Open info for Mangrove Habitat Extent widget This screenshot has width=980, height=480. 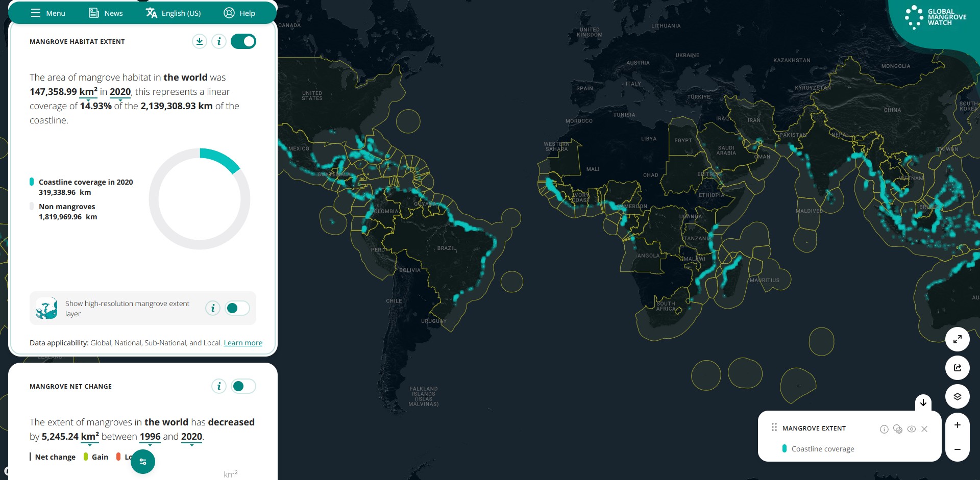219,41
